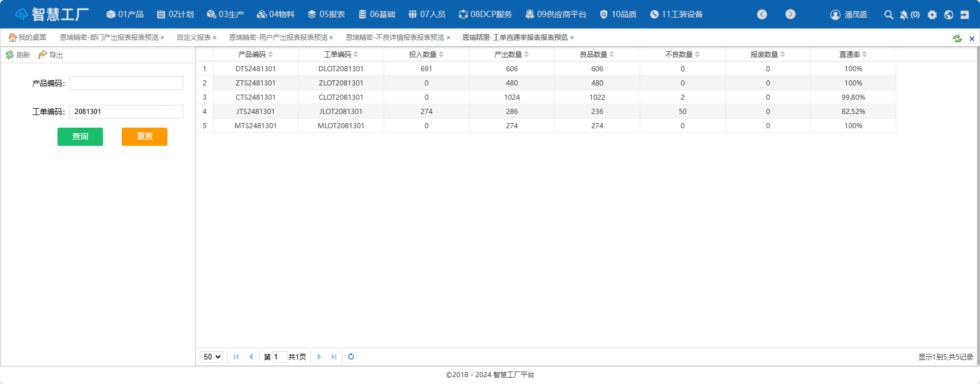Viewport: 980px width, 384px height.
Task: Sort by 直通率 column header
Action: (x=853, y=55)
